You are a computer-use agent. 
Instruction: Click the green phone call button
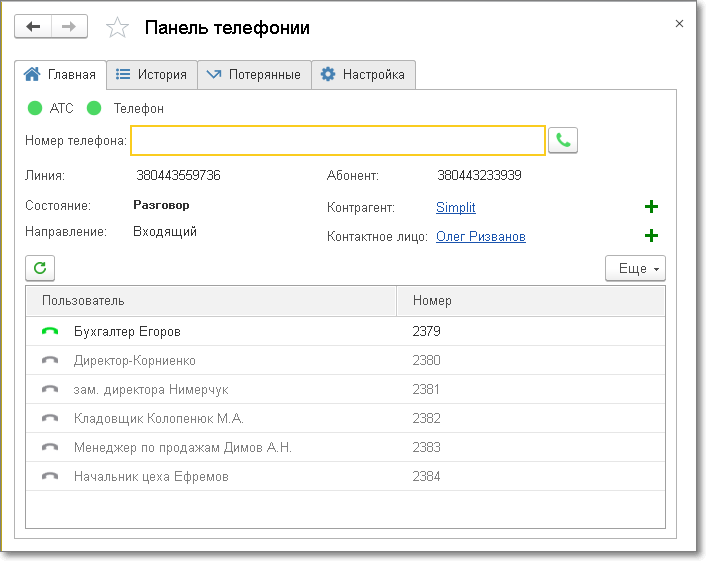tap(564, 141)
